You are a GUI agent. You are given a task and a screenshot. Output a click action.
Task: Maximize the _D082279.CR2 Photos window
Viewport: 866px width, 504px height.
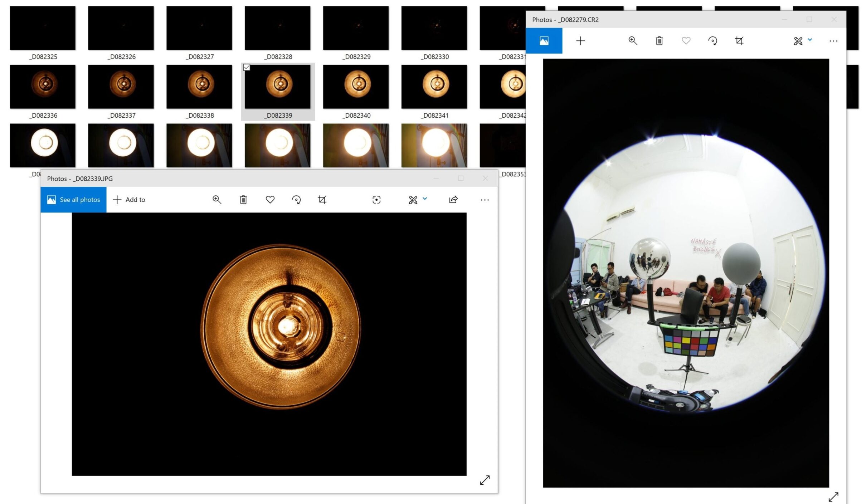coord(809,20)
